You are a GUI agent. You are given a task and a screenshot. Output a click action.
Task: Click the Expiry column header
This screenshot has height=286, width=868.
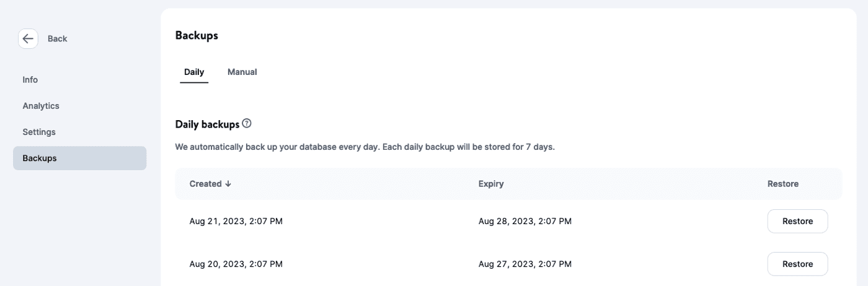coord(491,184)
